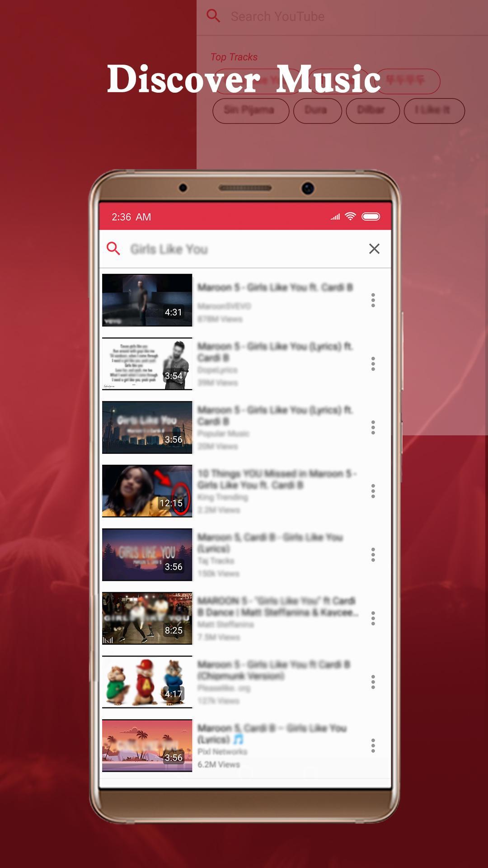Play the city skyline 3:56 thumbnail
The height and width of the screenshot is (868, 488).
coord(147,427)
